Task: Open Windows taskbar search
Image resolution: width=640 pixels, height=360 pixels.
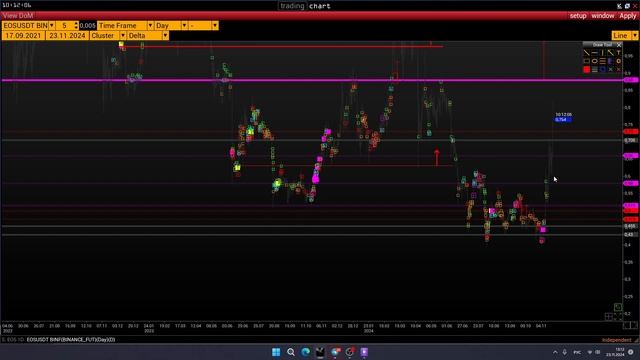Action: [x=291, y=352]
